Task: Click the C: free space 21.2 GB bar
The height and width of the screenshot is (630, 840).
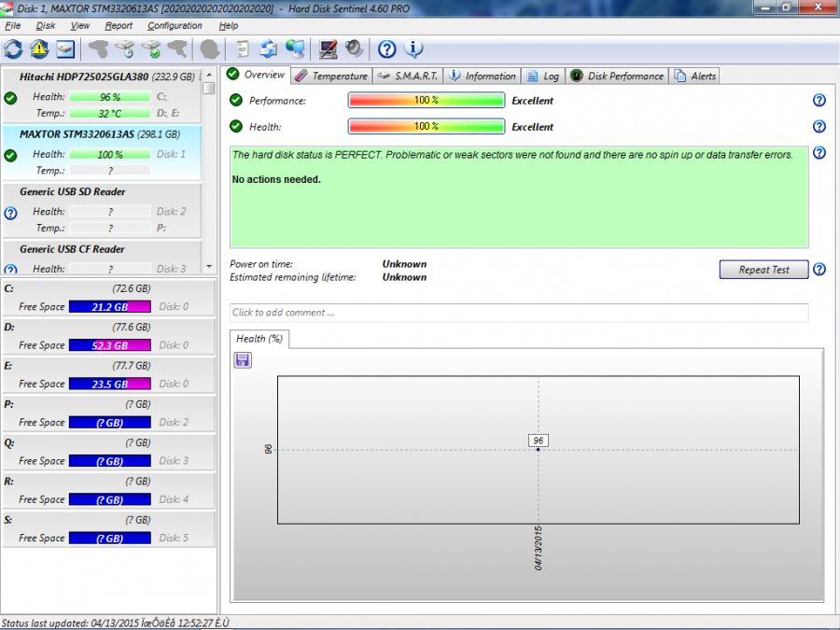Action: (x=110, y=307)
